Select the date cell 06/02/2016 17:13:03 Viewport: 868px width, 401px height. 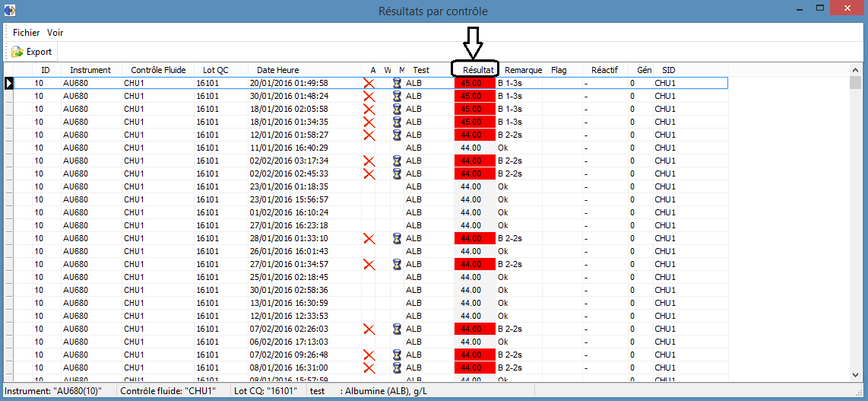[289, 342]
